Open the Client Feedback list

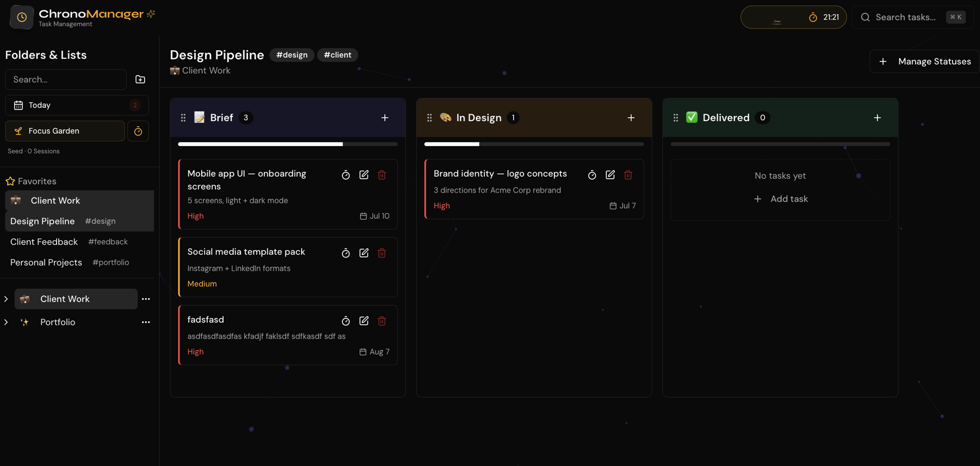(x=79, y=242)
